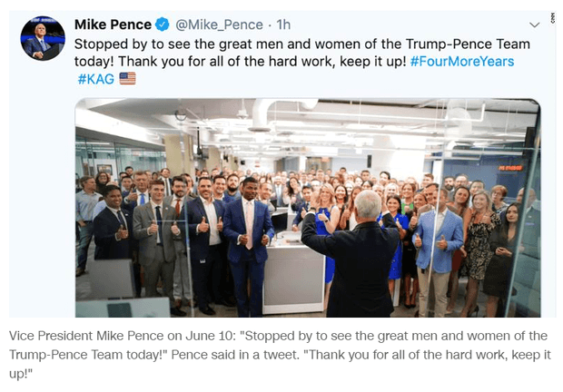
Task: Expand the tweet options chevron arrow
Action: [x=535, y=24]
